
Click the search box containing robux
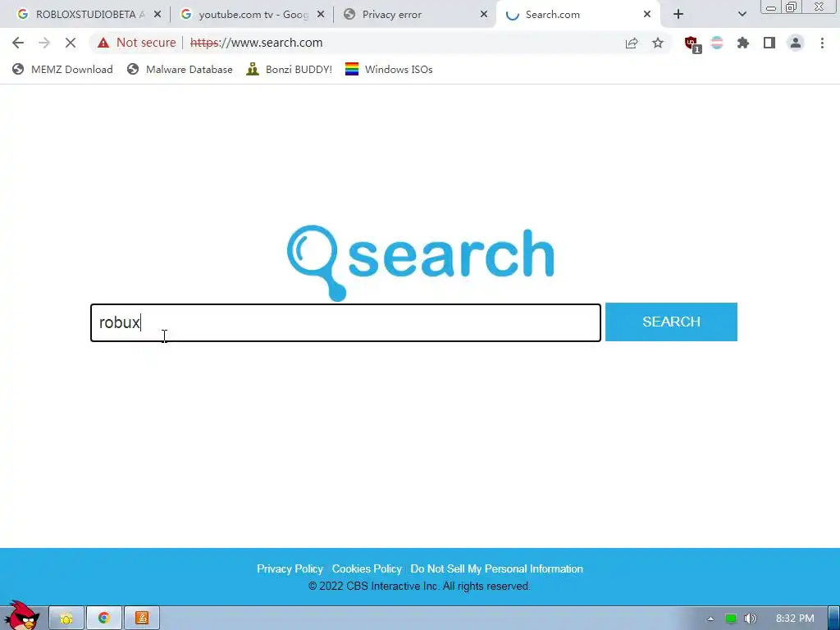[x=345, y=322]
